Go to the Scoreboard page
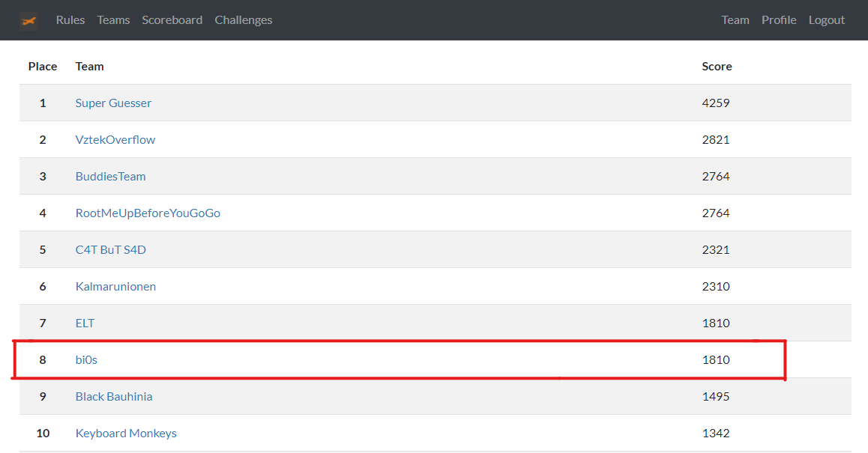Viewport: 868px width, 453px height. coord(172,20)
